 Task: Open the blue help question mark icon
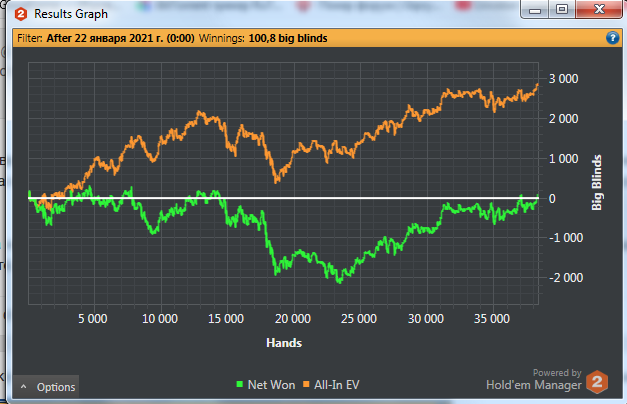point(612,38)
